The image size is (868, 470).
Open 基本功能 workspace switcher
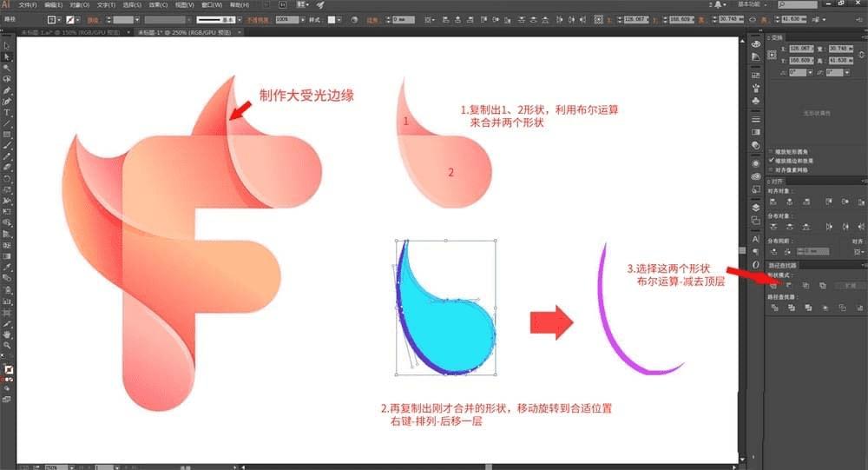point(753,4)
